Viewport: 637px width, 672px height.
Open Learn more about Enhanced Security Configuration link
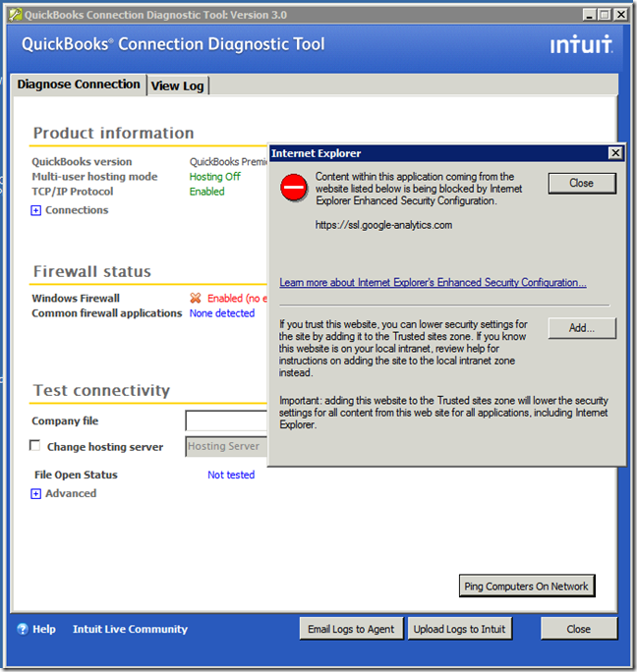(433, 282)
